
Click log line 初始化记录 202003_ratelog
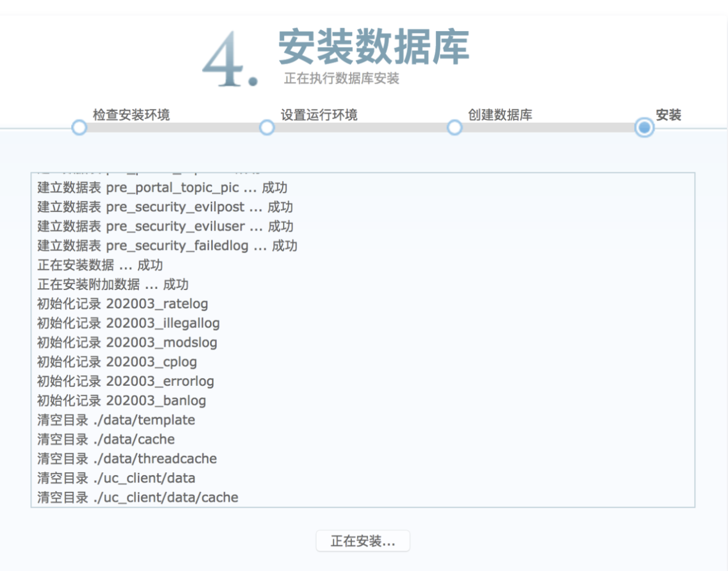pos(123,304)
